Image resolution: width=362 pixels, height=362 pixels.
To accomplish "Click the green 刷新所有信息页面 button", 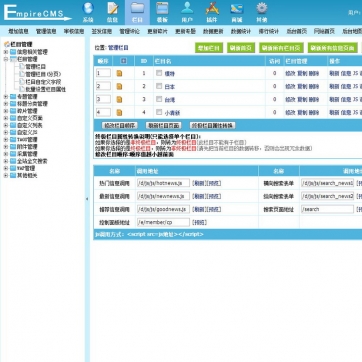I will click(332, 48).
